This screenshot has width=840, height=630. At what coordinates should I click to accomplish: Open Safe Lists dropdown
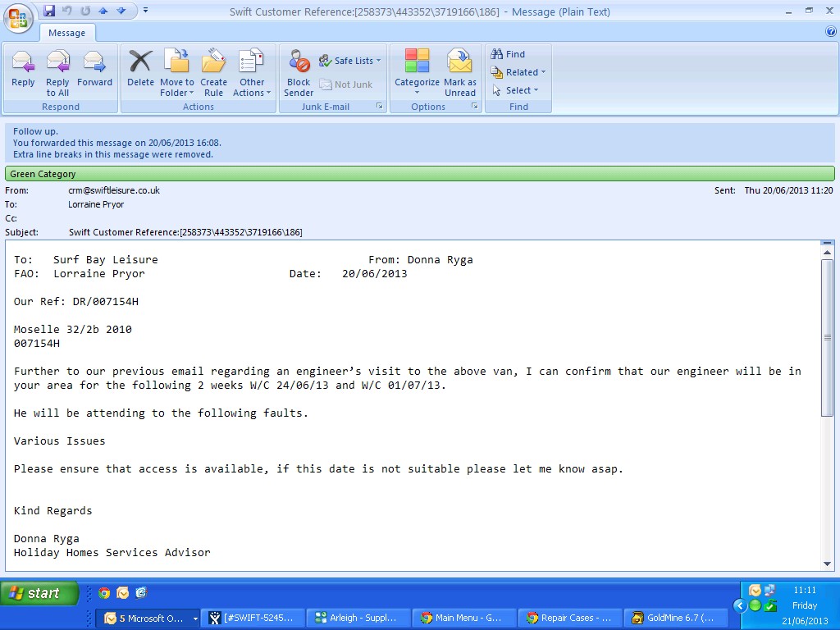click(x=350, y=61)
